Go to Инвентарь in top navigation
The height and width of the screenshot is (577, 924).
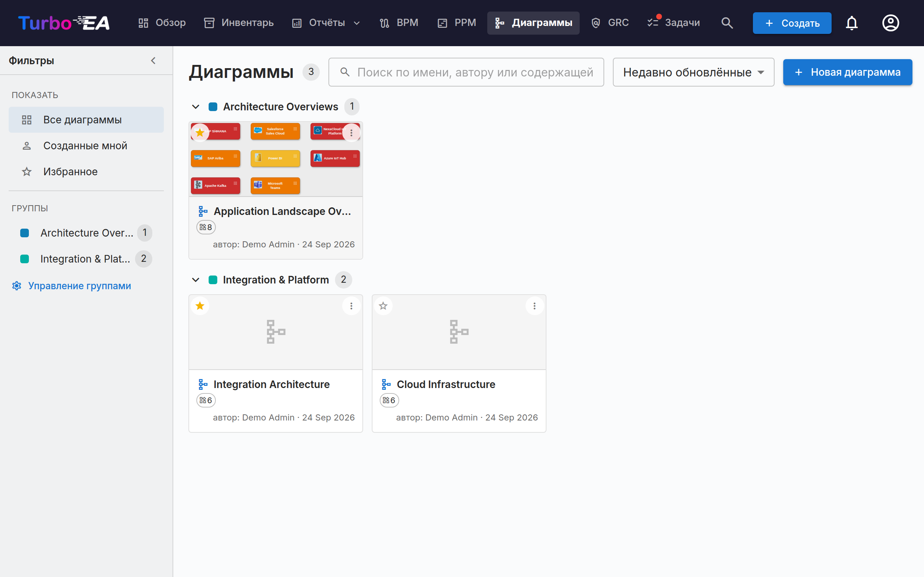pos(239,23)
